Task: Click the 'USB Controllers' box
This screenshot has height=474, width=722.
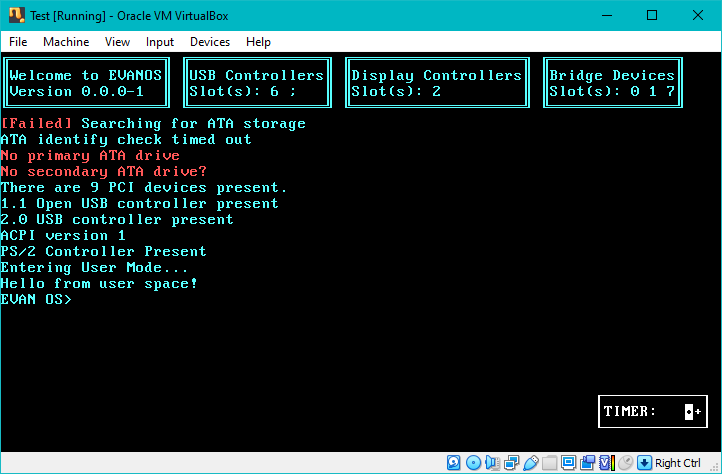Action: click(x=257, y=82)
